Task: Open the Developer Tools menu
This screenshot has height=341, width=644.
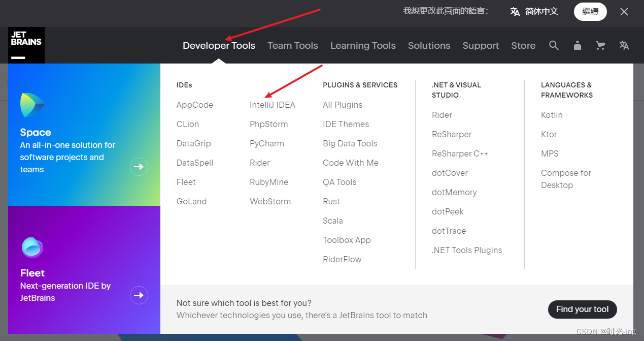Action: [219, 46]
